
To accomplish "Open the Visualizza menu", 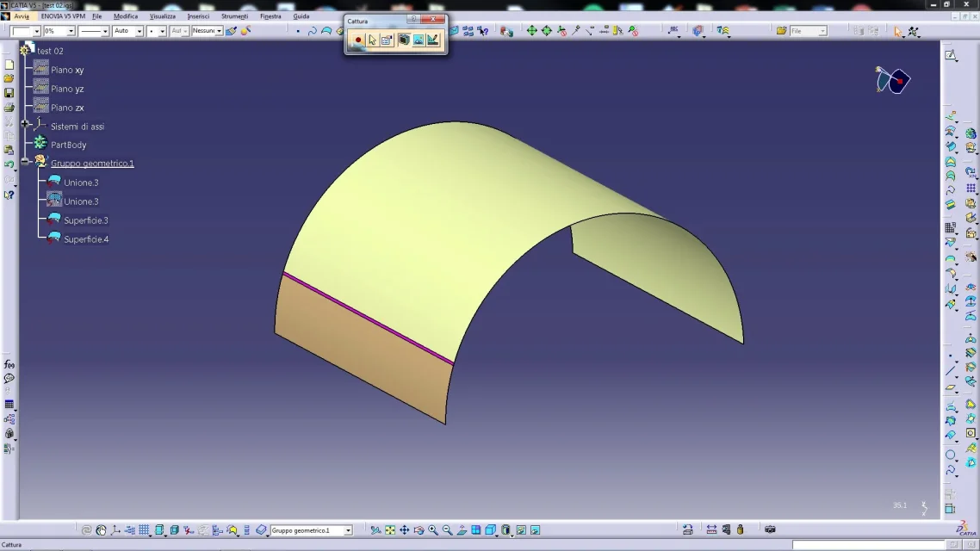I will click(x=163, y=16).
